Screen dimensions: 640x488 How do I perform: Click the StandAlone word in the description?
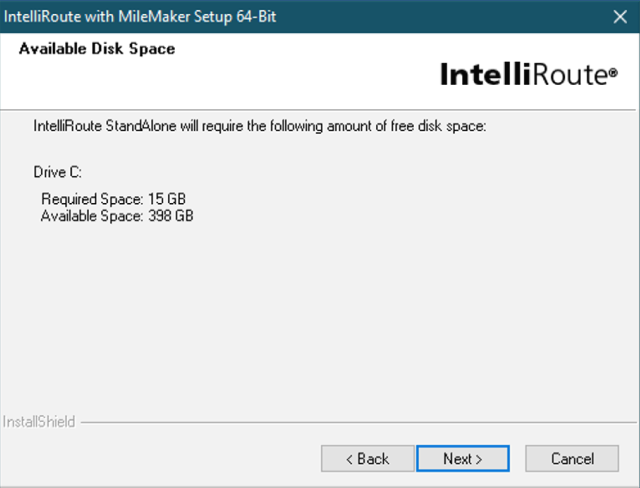pos(141,126)
